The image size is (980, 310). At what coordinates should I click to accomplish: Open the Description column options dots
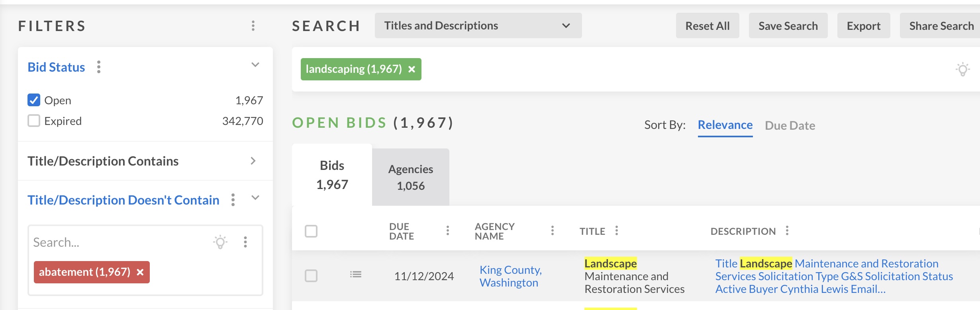pyautogui.click(x=787, y=231)
